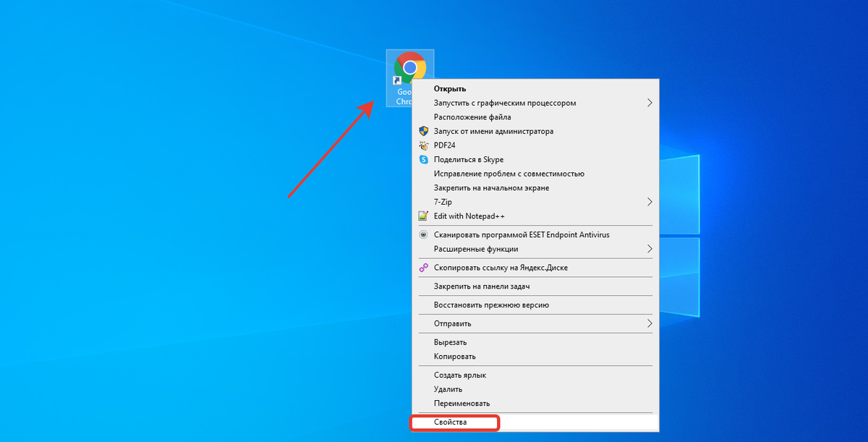Click the Notepad++ icon in the menu
868x442 pixels.
424,216
